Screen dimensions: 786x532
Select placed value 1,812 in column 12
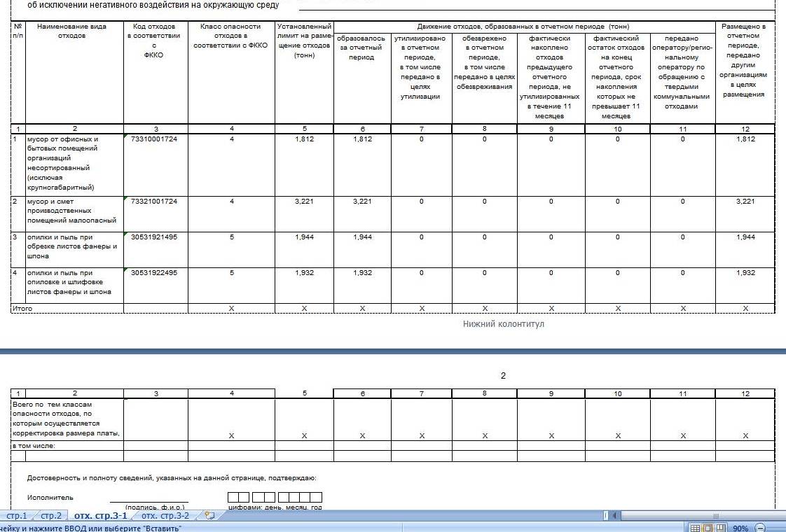[x=745, y=164]
